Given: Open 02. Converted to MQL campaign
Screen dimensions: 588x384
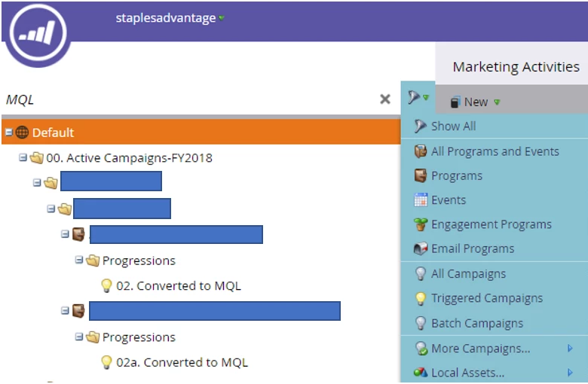Looking at the screenshot, I should (179, 286).
